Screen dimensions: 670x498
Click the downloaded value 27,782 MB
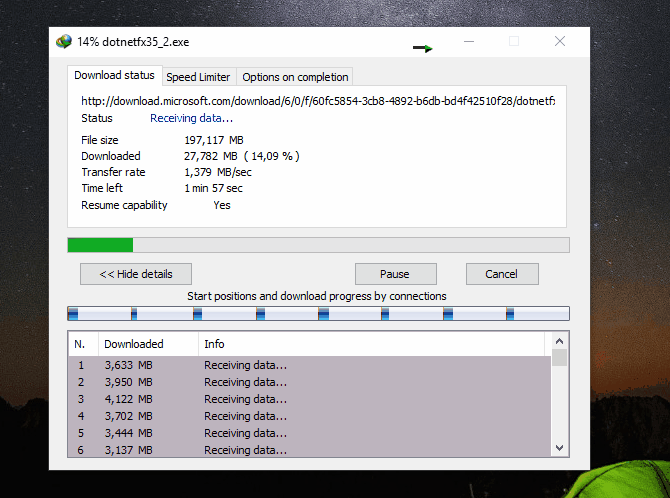pyautogui.click(x=211, y=156)
